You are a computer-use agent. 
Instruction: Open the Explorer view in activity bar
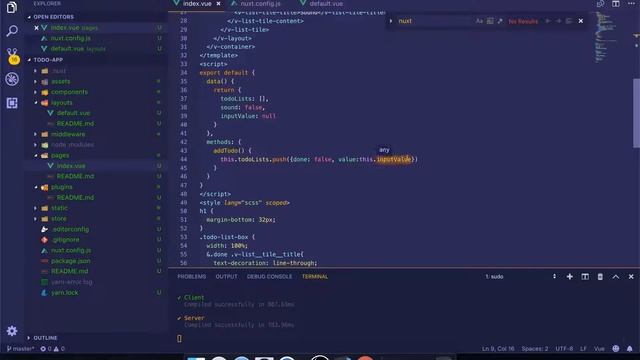pos(12,7)
